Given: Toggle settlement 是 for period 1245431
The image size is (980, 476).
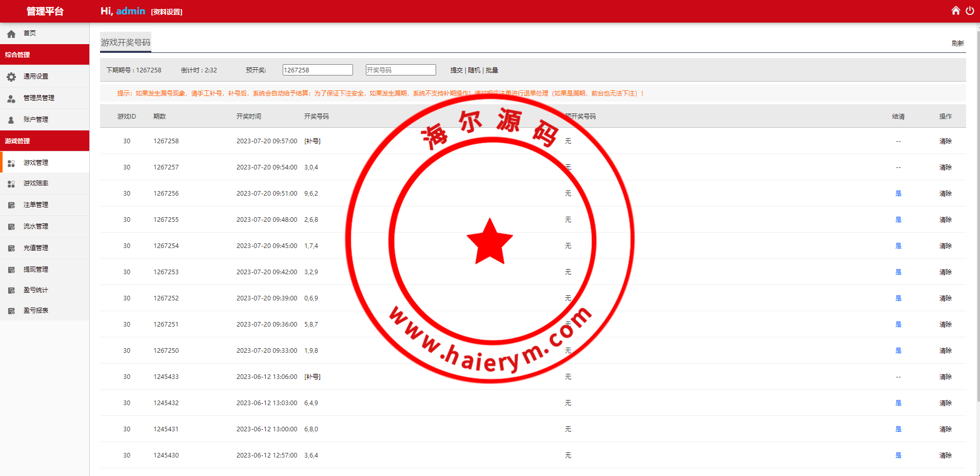Looking at the screenshot, I should [x=898, y=429].
